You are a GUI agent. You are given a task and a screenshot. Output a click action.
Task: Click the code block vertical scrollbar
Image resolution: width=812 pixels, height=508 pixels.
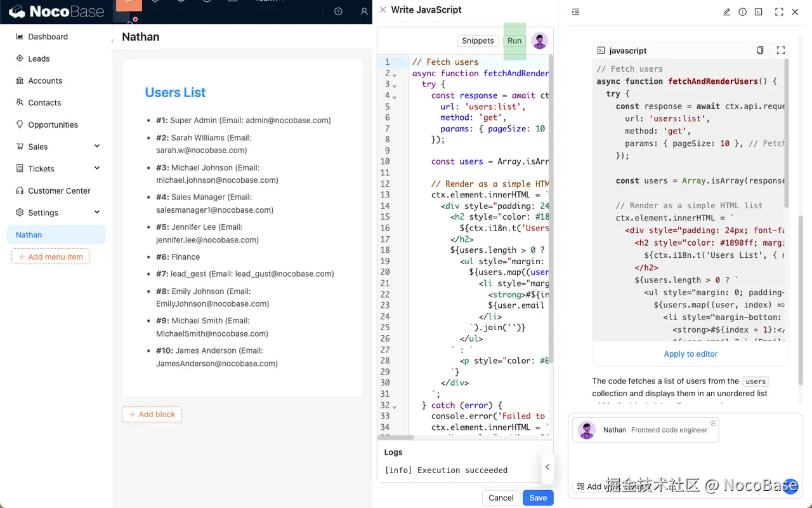click(x=787, y=133)
